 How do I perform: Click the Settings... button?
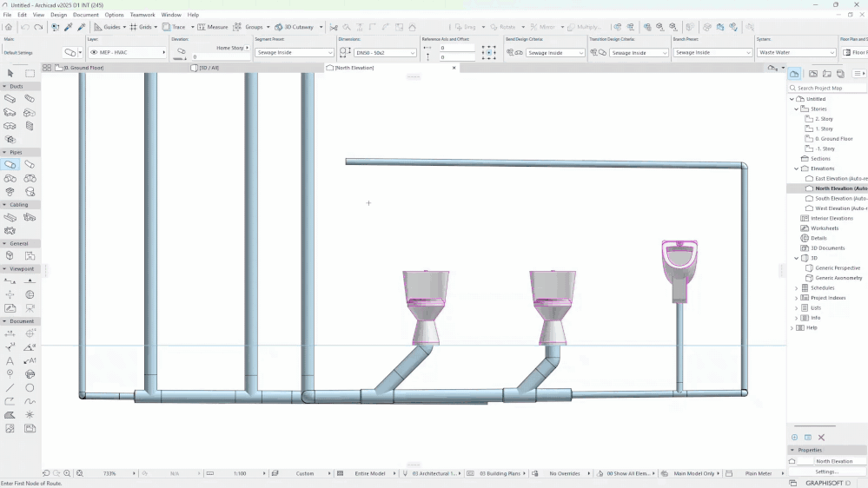point(827,472)
